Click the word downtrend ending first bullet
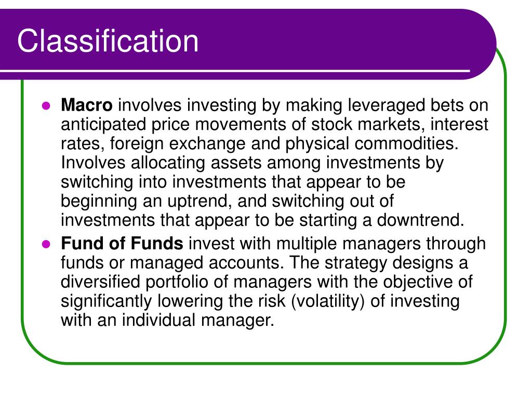The height and width of the screenshot is (399, 532). click(x=420, y=220)
